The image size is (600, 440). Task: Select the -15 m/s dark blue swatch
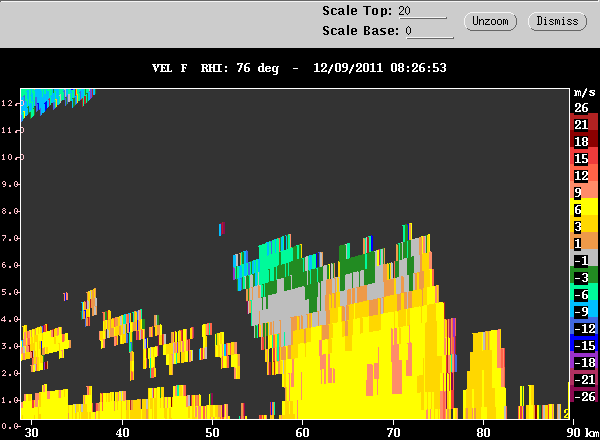pyautogui.click(x=584, y=343)
